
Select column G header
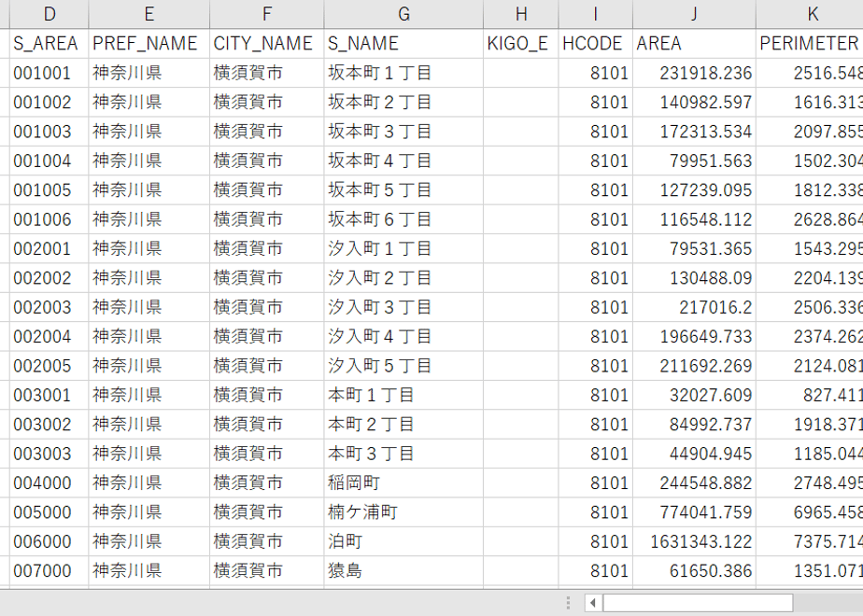click(x=403, y=14)
